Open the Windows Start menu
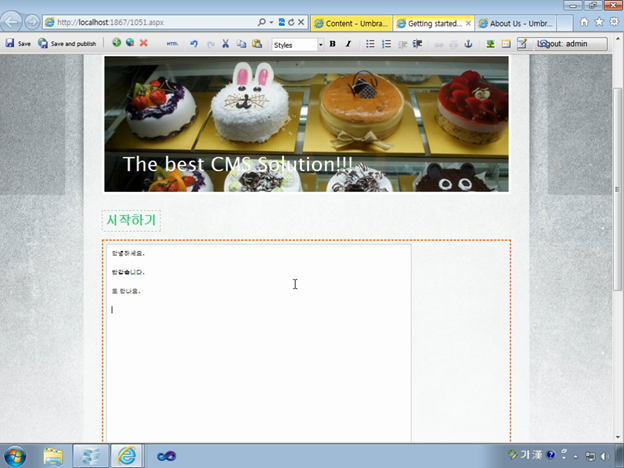This screenshot has height=468, width=624. pos(15,456)
